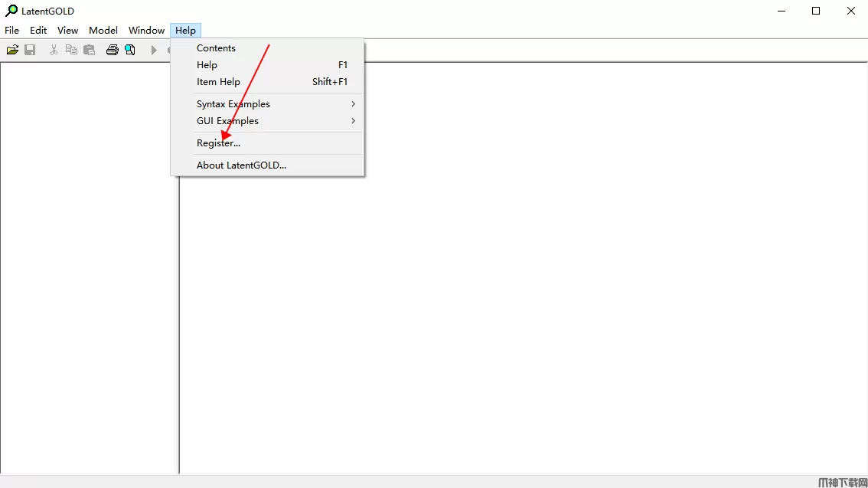Open the Window menu
Screen dimensions: 868x488
146,31
